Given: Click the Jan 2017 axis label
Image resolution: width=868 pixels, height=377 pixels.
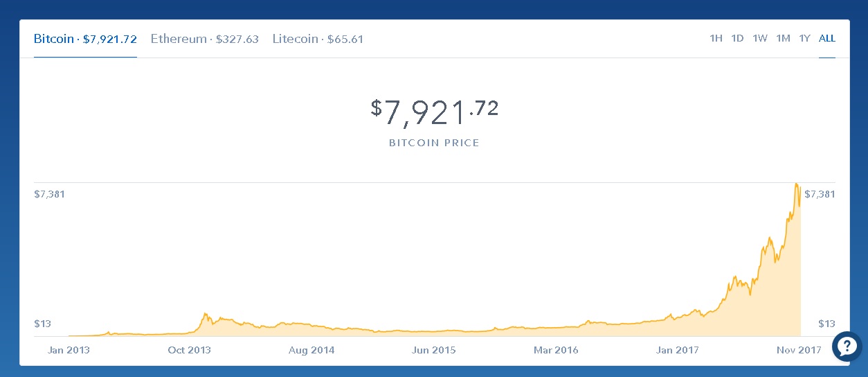Looking at the screenshot, I should (677, 350).
